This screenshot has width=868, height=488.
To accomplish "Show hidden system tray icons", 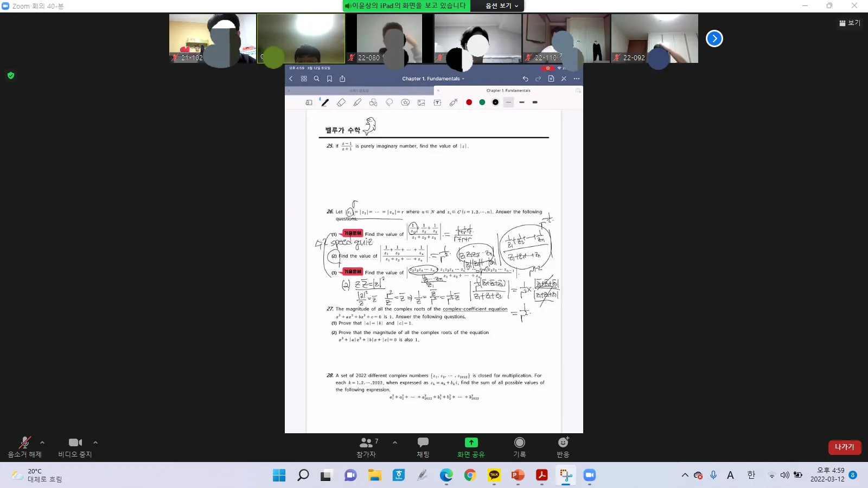I will click(x=685, y=475).
